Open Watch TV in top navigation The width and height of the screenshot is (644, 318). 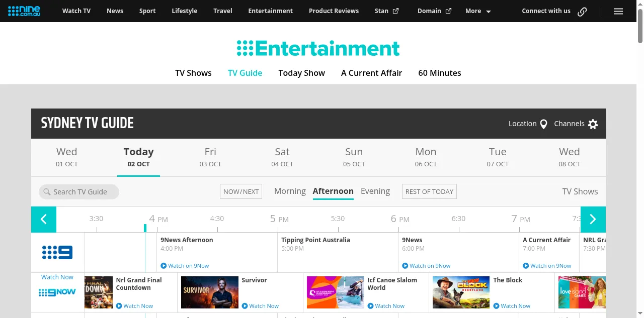[76, 11]
